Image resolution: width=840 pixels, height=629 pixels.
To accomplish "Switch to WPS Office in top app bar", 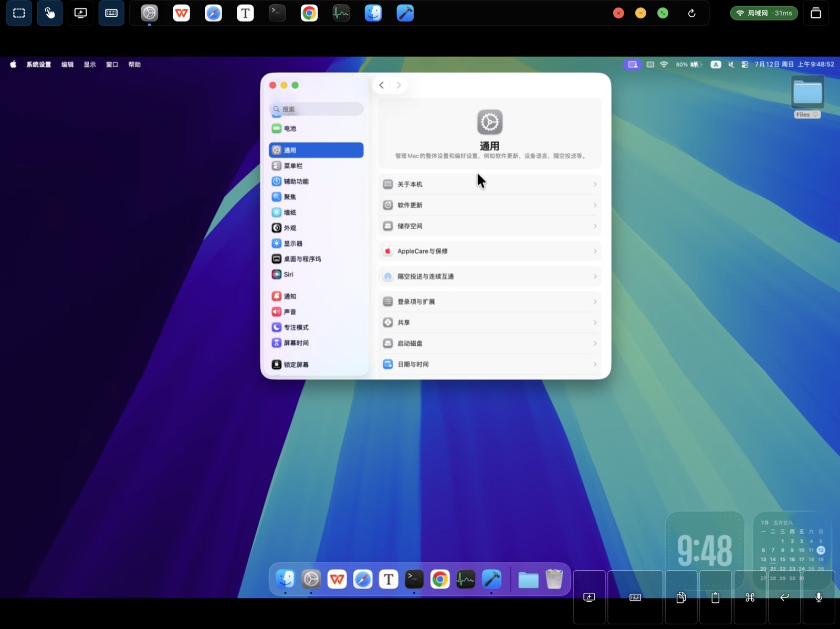I will point(182,13).
